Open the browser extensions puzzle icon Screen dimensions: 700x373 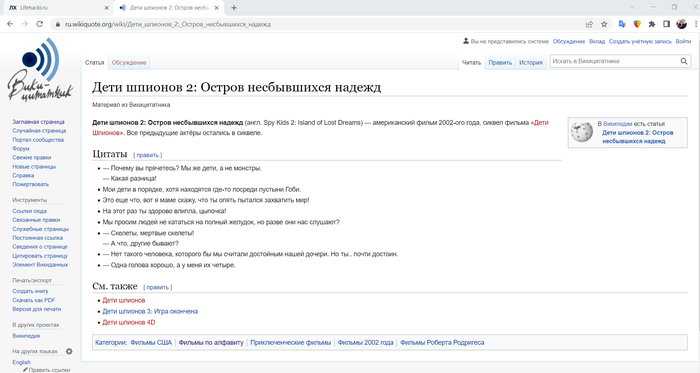pos(652,24)
